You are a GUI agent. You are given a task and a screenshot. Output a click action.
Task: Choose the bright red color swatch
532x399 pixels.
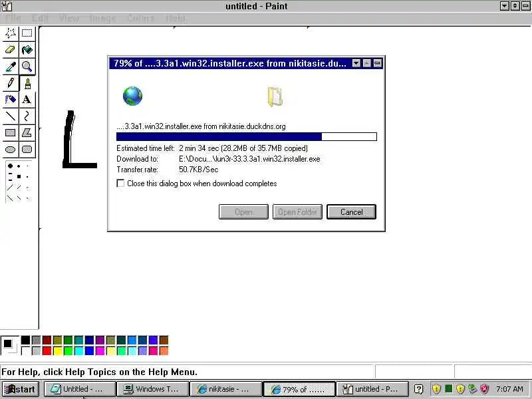[x=47, y=350]
